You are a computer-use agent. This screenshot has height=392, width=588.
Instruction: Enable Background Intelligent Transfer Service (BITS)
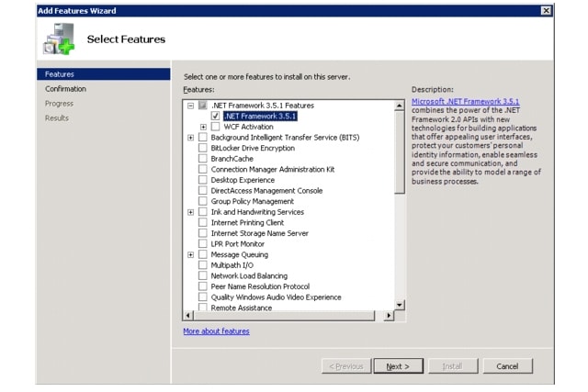pos(202,137)
